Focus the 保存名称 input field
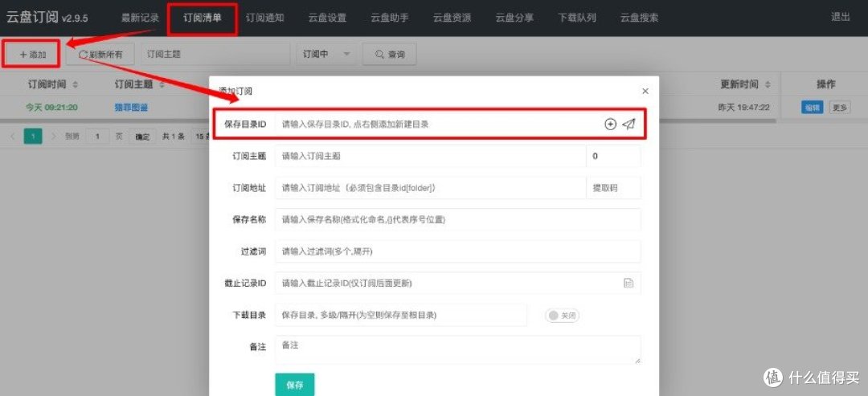The height and width of the screenshot is (396, 868). [x=458, y=219]
